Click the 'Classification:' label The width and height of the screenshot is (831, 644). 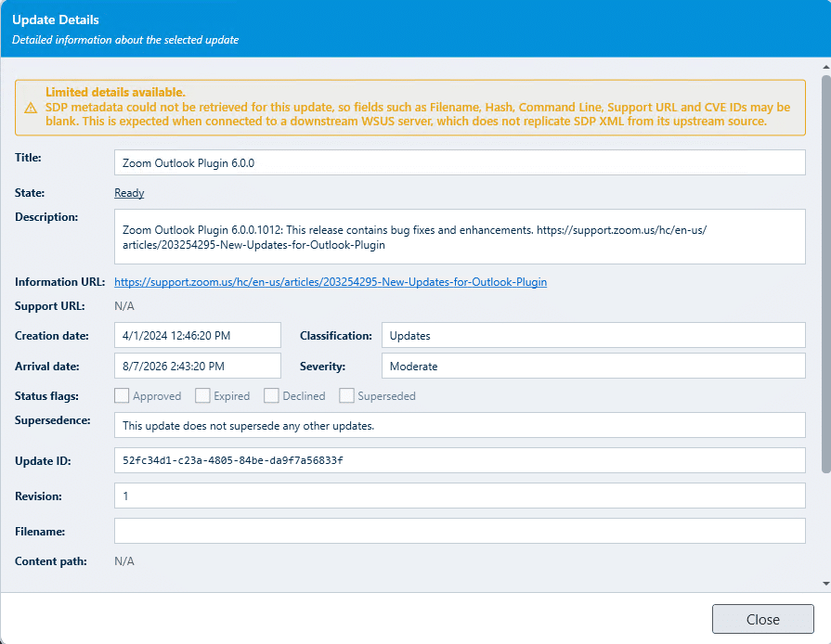[336, 336]
